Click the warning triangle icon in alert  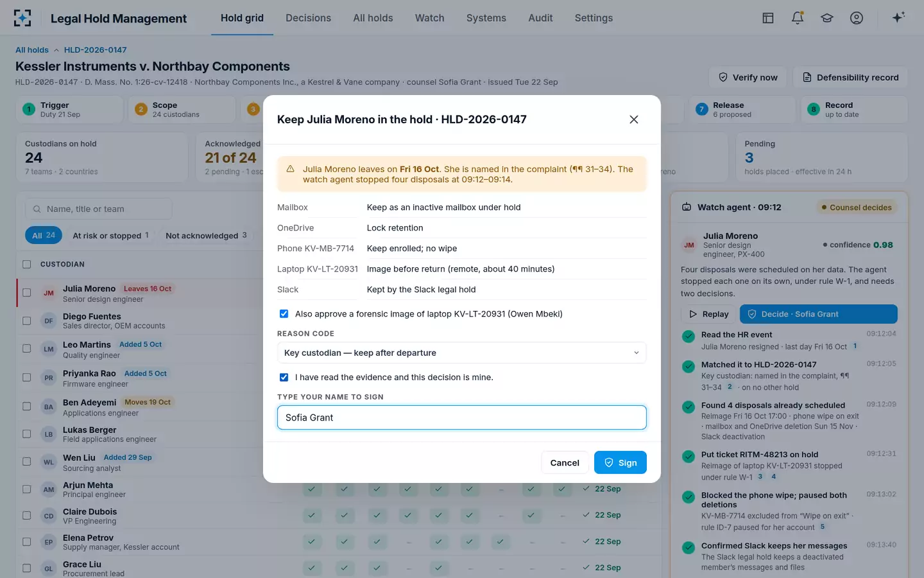coord(290,169)
